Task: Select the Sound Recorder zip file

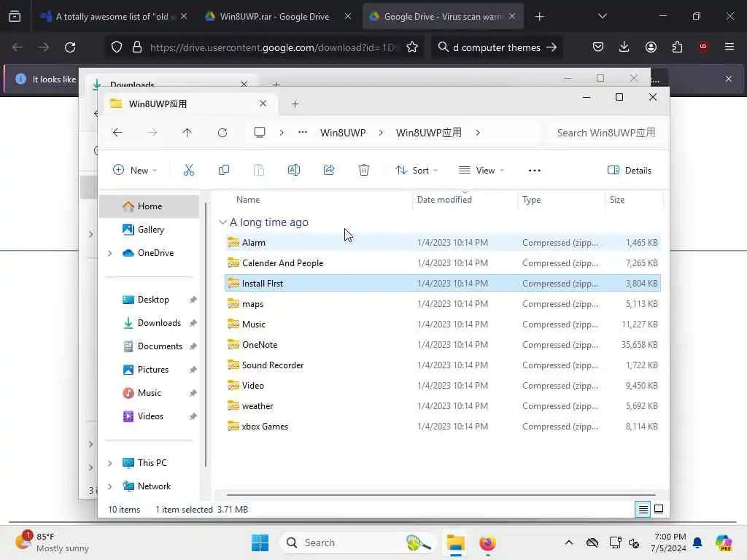Action: click(x=443, y=365)
